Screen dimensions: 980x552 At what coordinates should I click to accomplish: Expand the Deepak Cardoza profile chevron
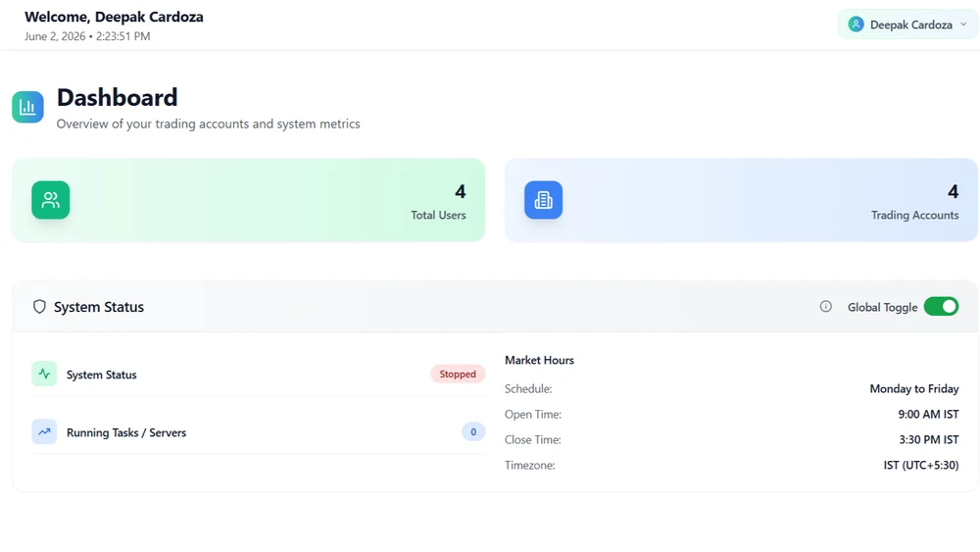click(963, 25)
